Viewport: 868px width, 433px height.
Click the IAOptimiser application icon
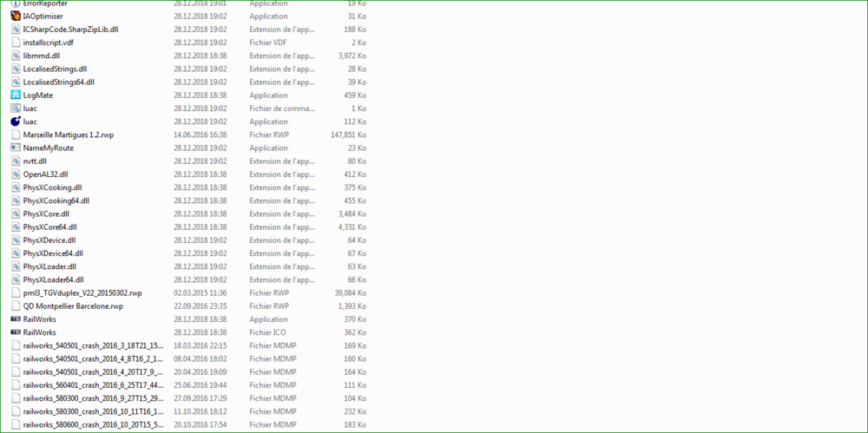point(16,16)
